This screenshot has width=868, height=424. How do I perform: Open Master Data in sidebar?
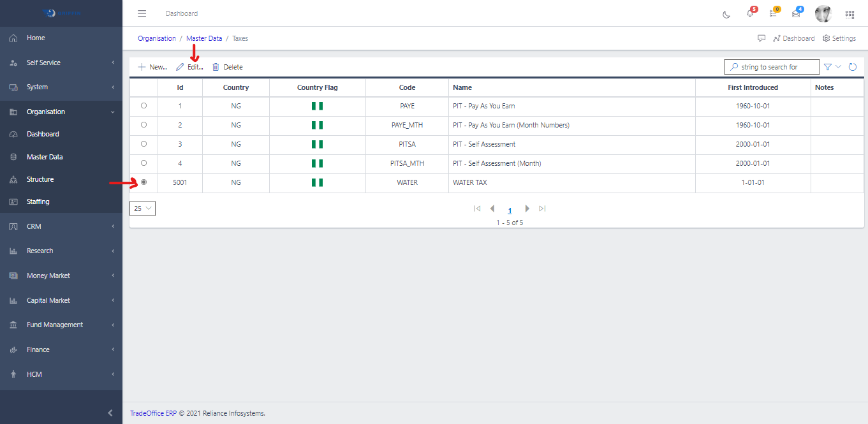(x=45, y=157)
